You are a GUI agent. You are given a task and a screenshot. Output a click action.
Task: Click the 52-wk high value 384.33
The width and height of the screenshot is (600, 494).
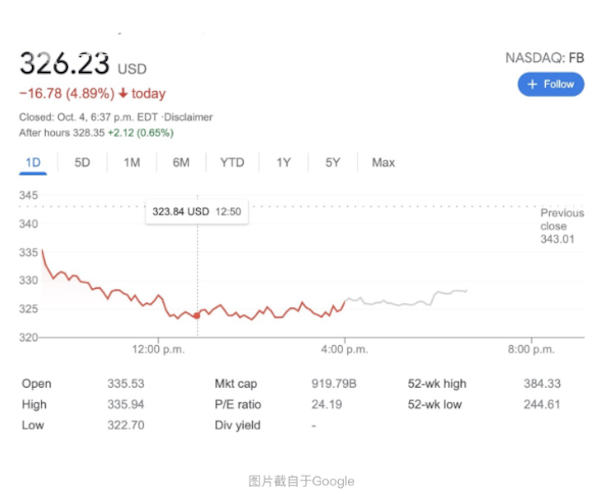542,383
